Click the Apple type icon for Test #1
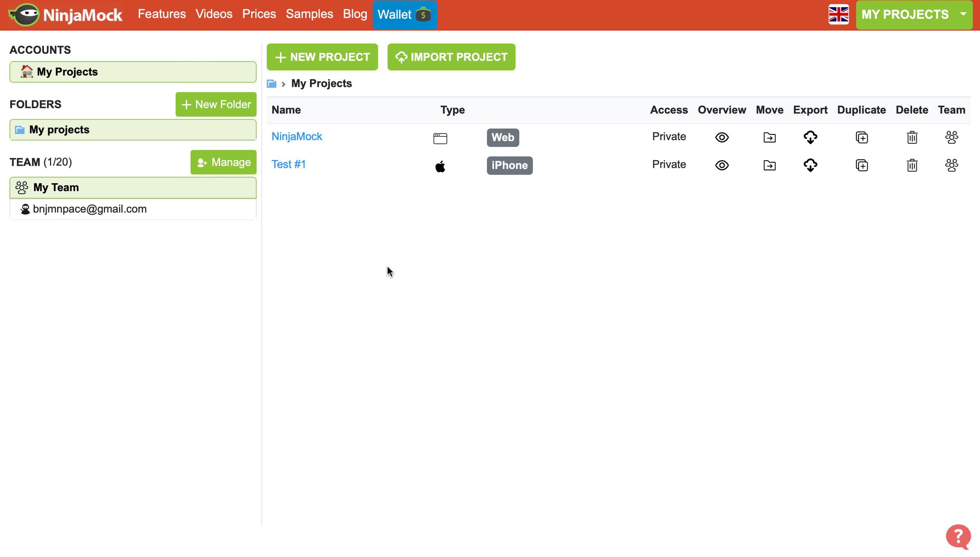980x557 pixels. coord(440,166)
